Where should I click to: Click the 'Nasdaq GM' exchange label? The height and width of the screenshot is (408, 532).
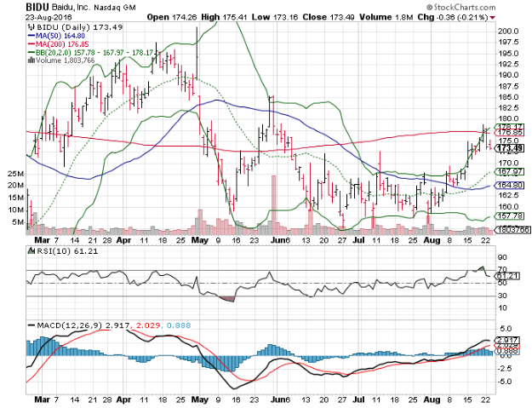114,7
